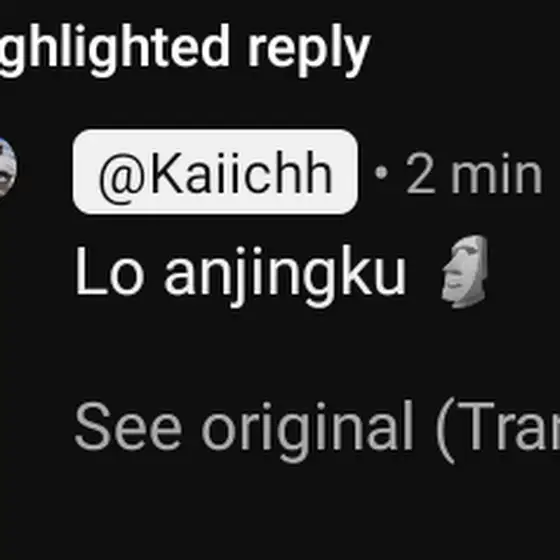Click the word 'reply' in the header
This screenshot has height=560, width=560.
(309, 50)
